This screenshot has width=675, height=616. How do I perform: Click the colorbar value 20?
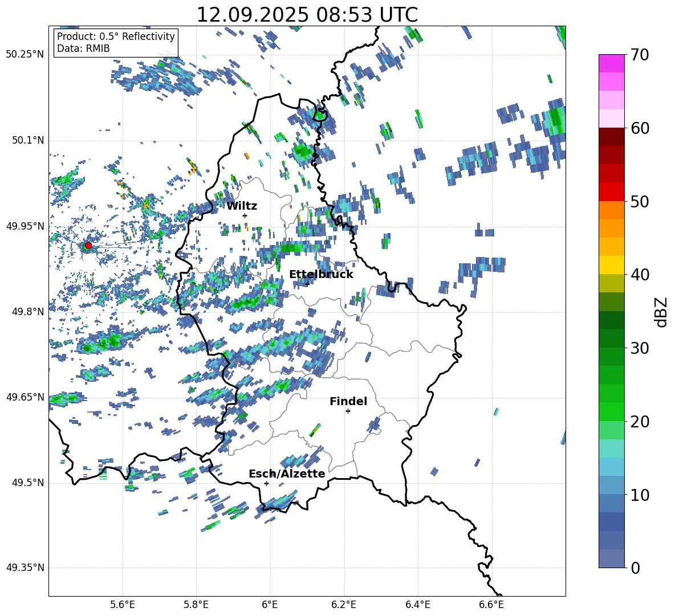tap(640, 422)
